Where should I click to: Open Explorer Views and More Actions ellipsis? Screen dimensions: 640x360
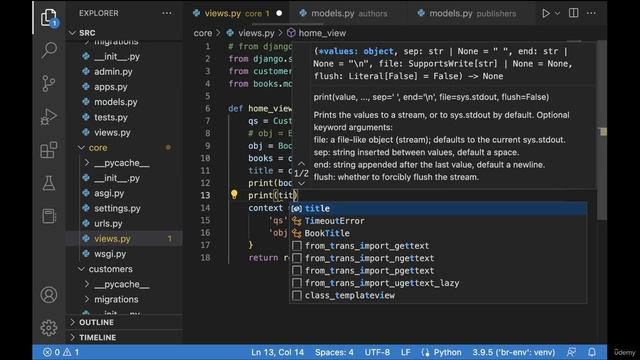click(x=167, y=13)
